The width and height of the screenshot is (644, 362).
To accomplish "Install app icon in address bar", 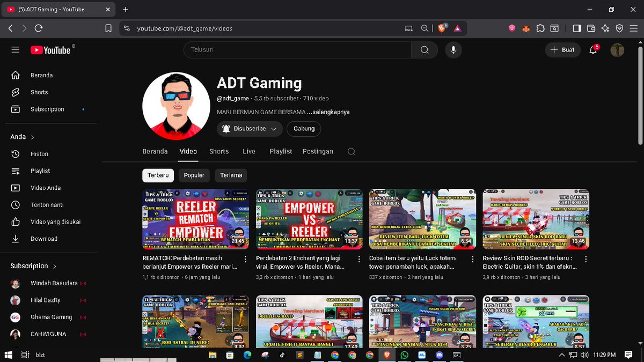I will (x=409, y=28).
